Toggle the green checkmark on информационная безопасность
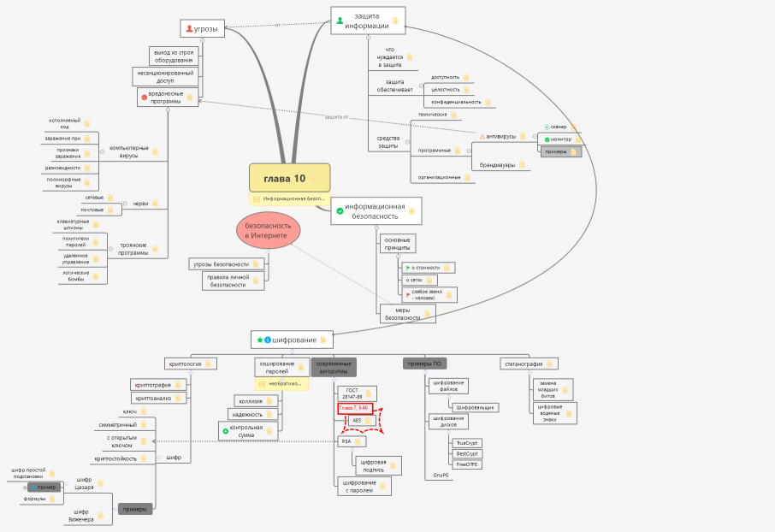The height and width of the screenshot is (532, 775). click(x=340, y=211)
